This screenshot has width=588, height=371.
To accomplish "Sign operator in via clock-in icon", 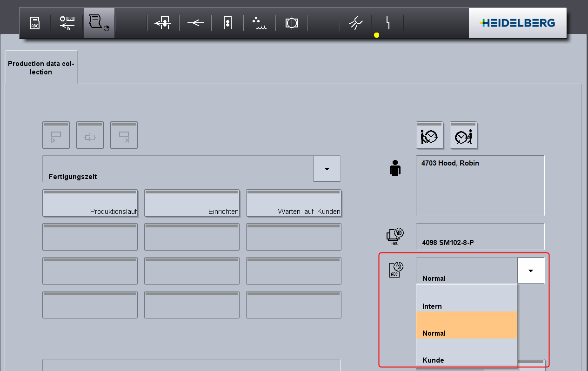I will point(429,135).
